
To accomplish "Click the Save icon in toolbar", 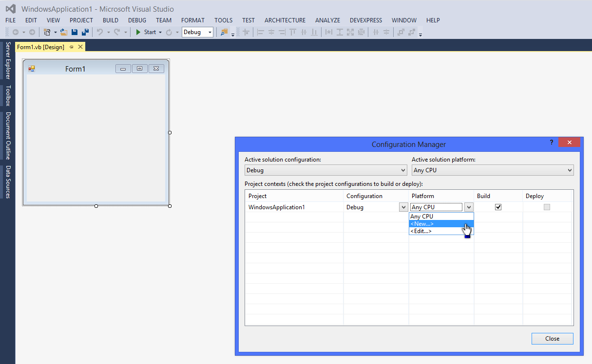I will pyautogui.click(x=75, y=32).
